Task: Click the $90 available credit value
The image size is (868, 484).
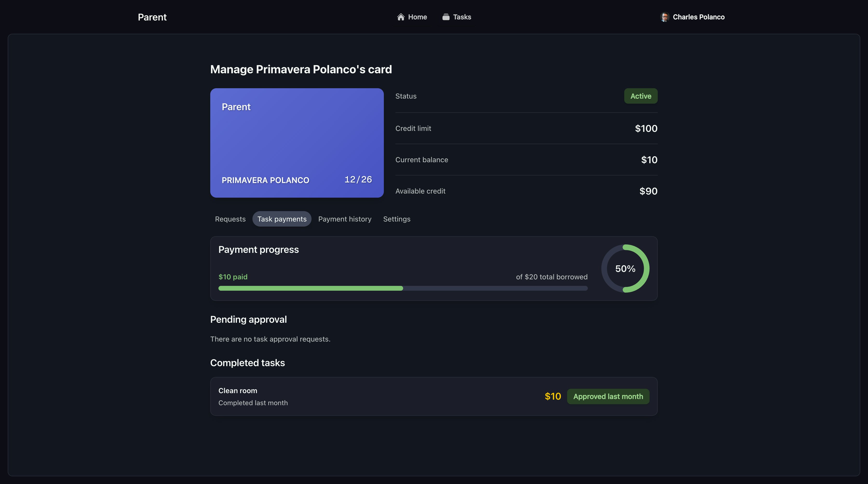Action: (648, 191)
